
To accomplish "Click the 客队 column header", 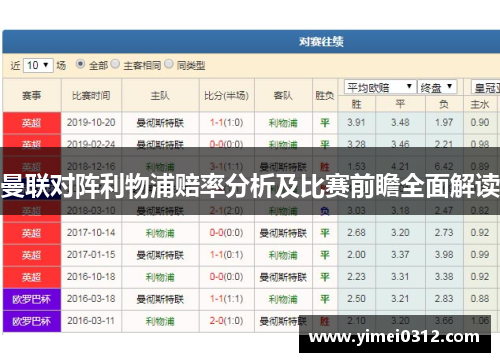I will 283,96.
